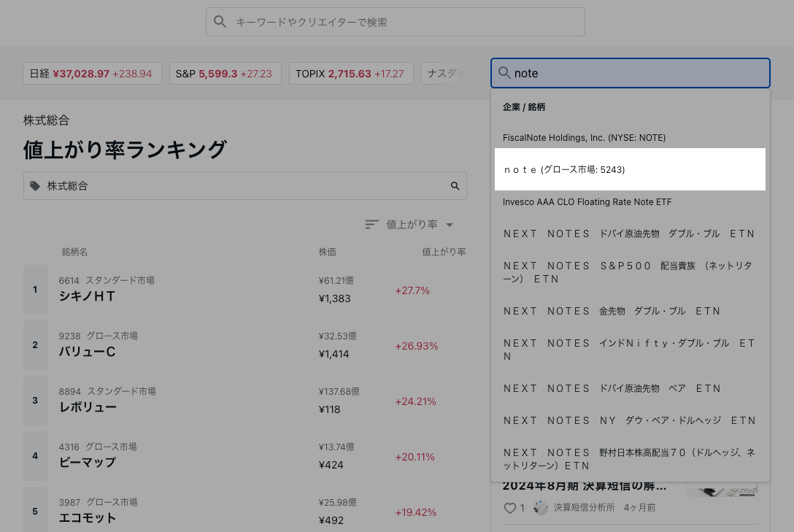
Task: Open the バリューC stock row
Action: [x=245, y=345]
